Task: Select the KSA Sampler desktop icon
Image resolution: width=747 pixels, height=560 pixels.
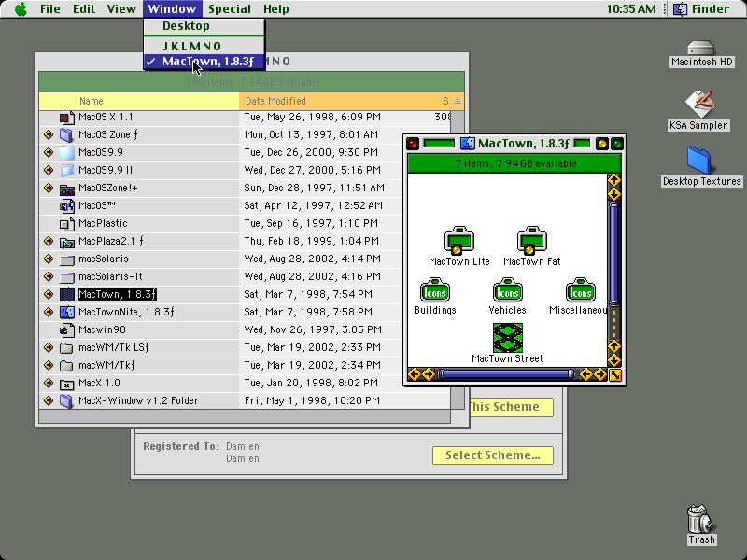Action: coord(698,104)
